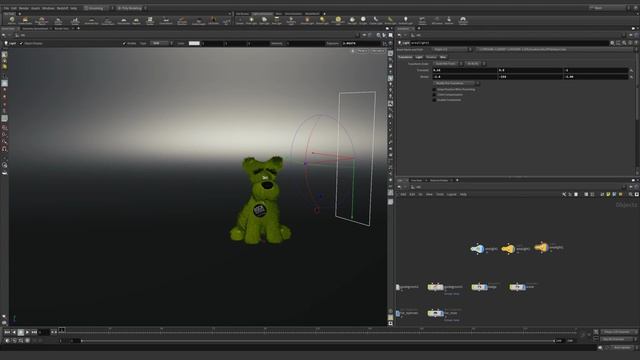
Task: Jump to first frame in playbar
Action: click(x=7, y=332)
